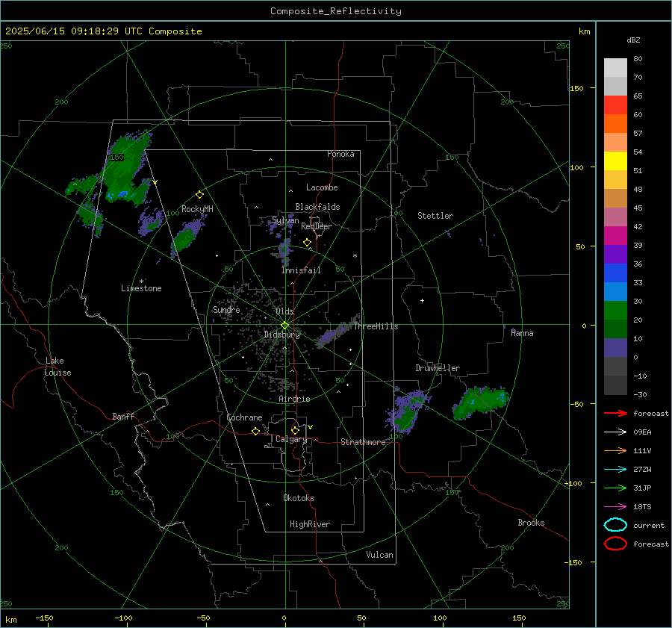Screen dimensions: 672x628
Task: Click the Ponoka label on the map
Action: [340, 154]
